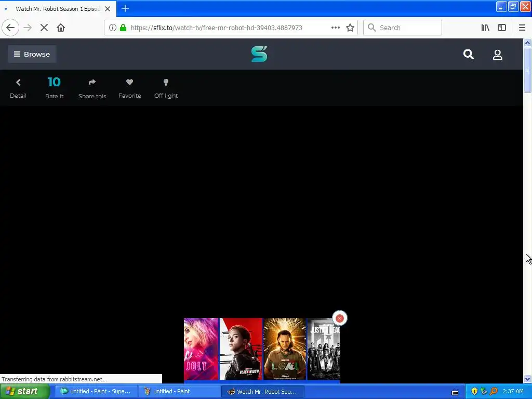Open a new tab with plus button

(x=125, y=8)
